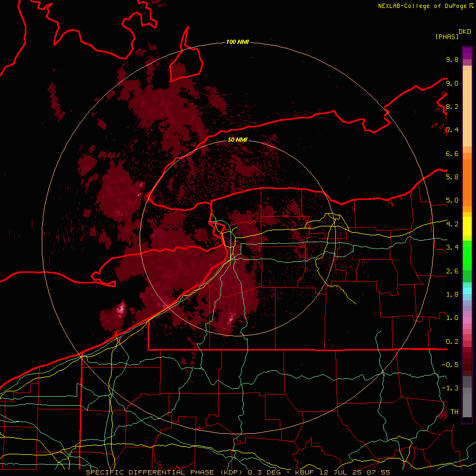
Task: Click the NEXLAB-College of DuPage credit text
Action: tap(423, 6)
